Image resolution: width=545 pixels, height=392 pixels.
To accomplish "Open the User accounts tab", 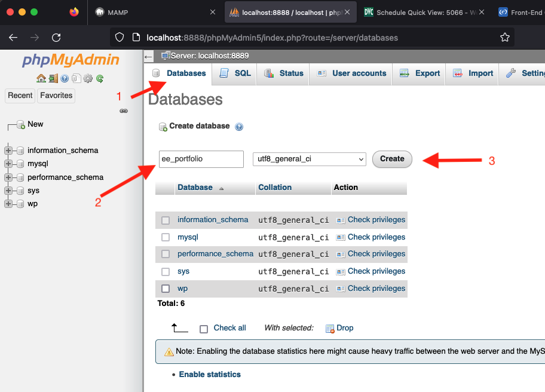I will click(x=351, y=73).
